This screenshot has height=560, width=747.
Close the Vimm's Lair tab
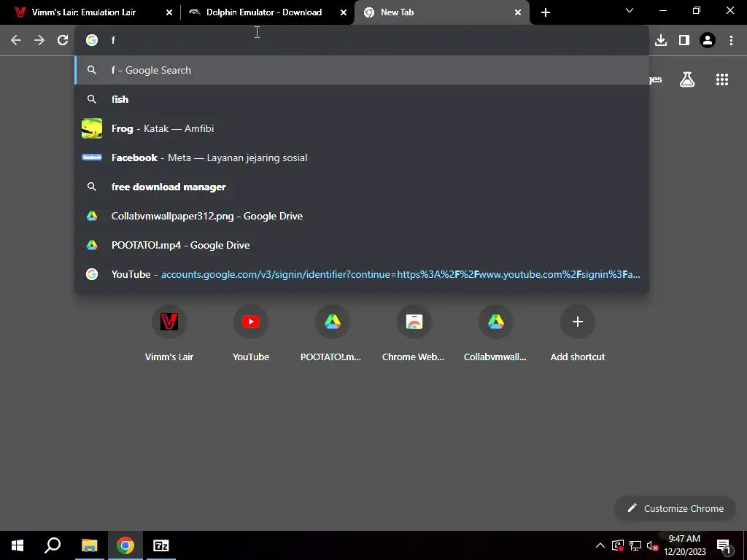[x=169, y=12]
